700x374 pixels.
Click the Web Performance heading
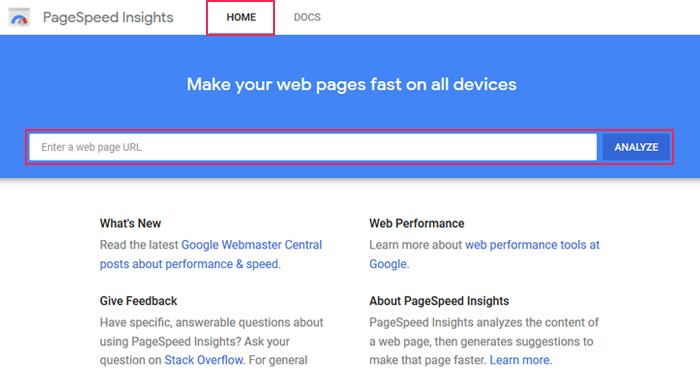[417, 223]
